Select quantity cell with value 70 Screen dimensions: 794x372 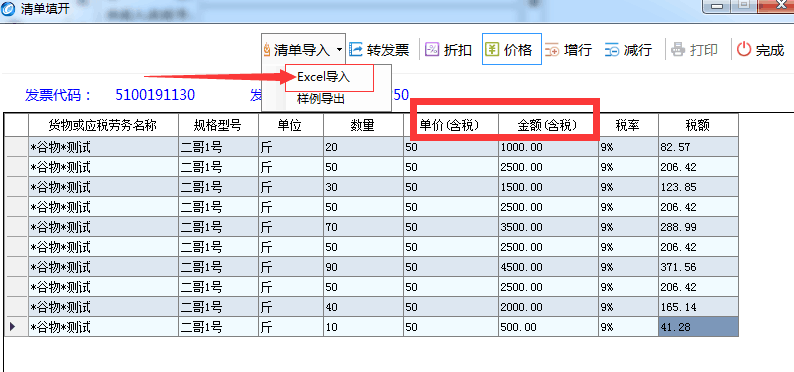pos(363,227)
